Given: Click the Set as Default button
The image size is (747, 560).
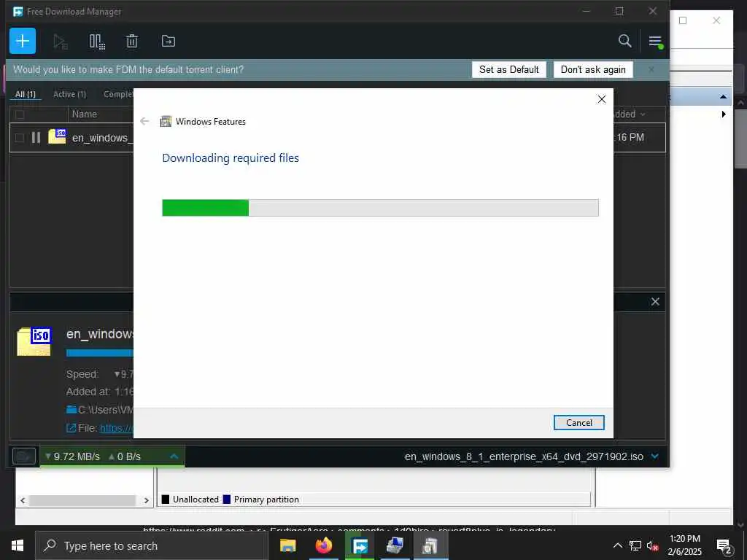Looking at the screenshot, I should (508, 69).
